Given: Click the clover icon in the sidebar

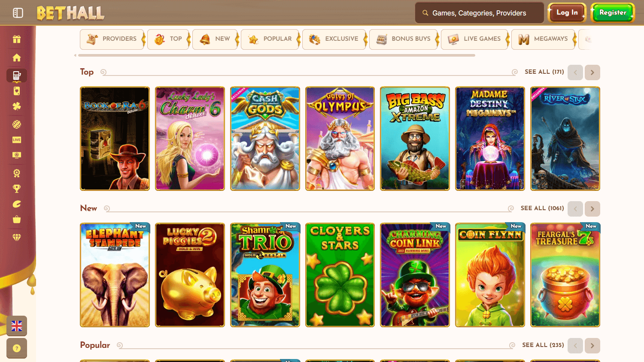Looking at the screenshot, I should (x=16, y=106).
